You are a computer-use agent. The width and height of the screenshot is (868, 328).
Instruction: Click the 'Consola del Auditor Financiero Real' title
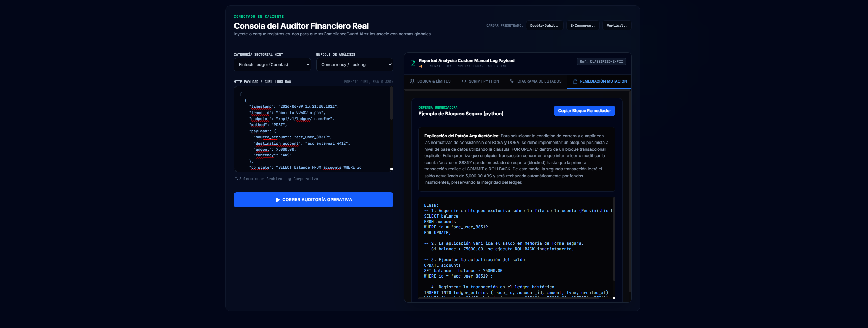pos(301,26)
